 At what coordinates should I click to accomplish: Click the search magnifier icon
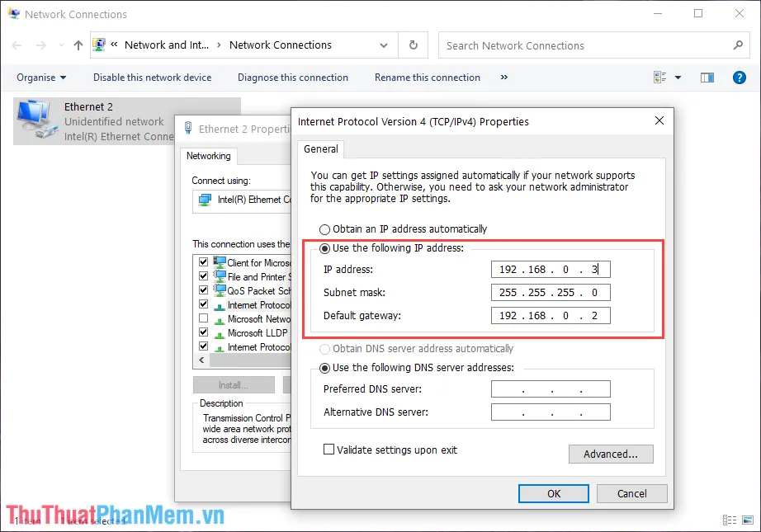coord(738,45)
